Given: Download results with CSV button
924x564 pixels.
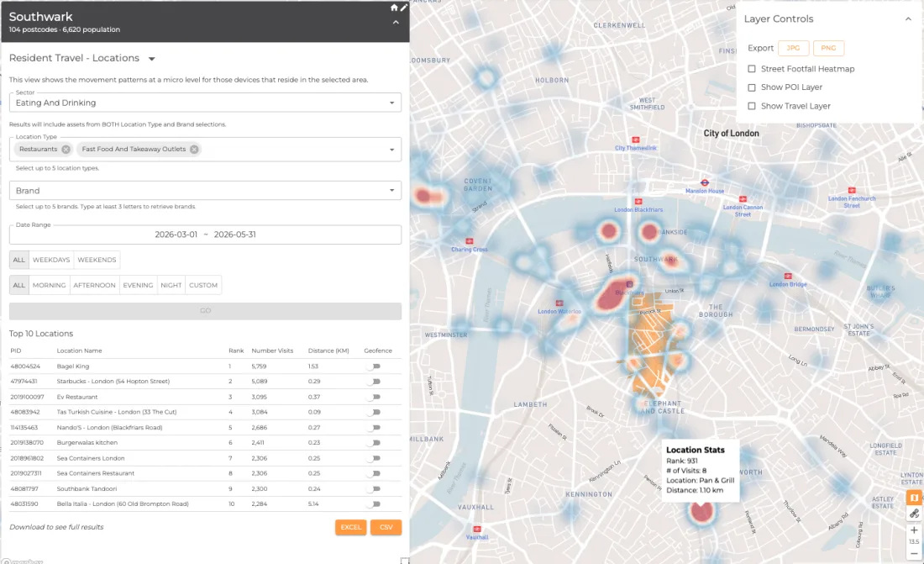Looking at the screenshot, I should pos(386,527).
